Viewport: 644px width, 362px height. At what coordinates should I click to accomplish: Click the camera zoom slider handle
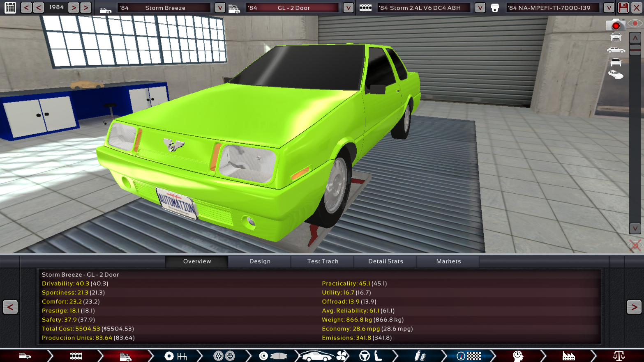pos(635,50)
